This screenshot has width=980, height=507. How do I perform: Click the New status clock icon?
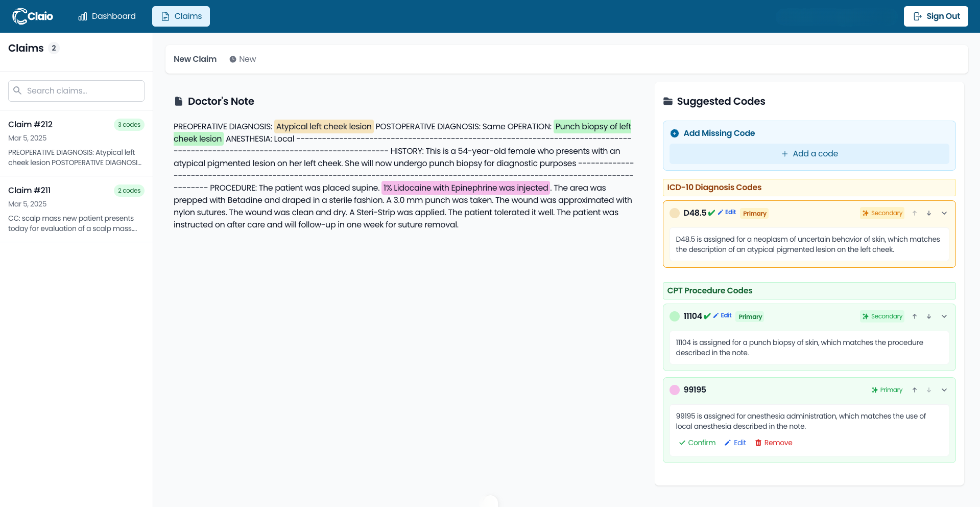coord(233,59)
